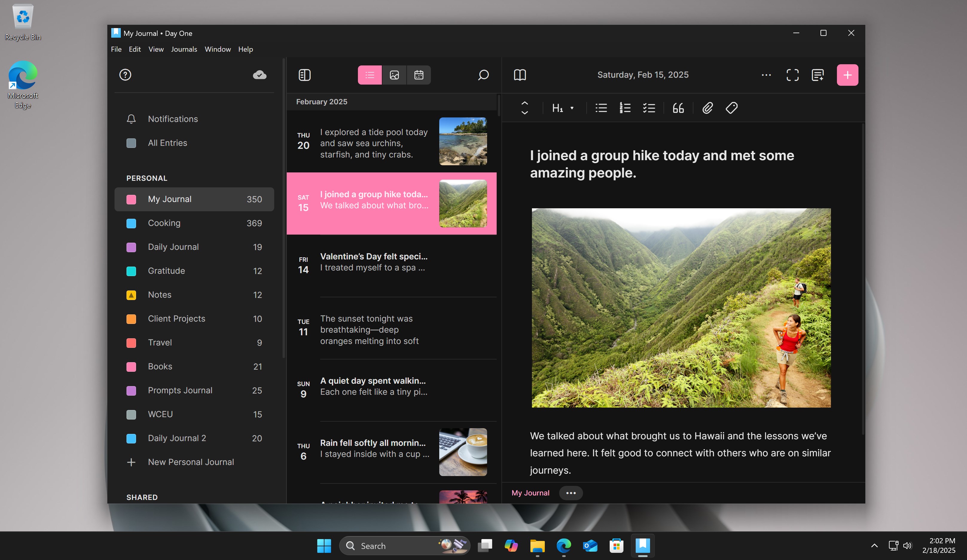Viewport: 967px width, 560px height.
Task: Insert a checklist in the entry
Action: 649,108
